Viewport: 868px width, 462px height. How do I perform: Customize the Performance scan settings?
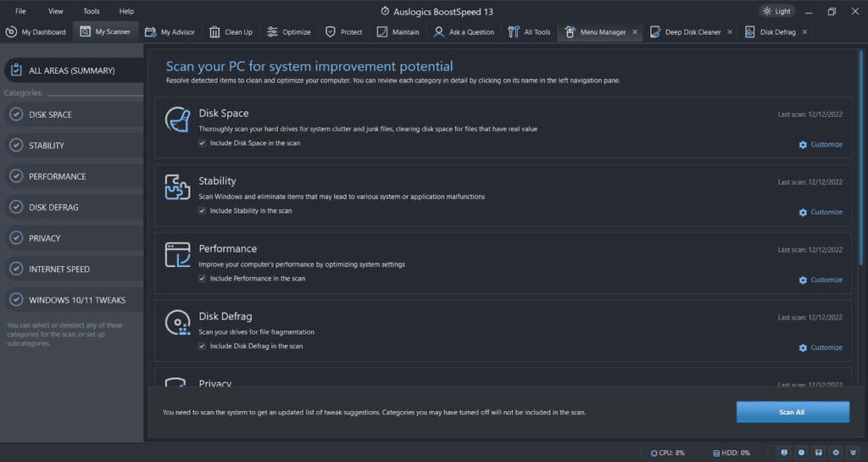coord(821,280)
